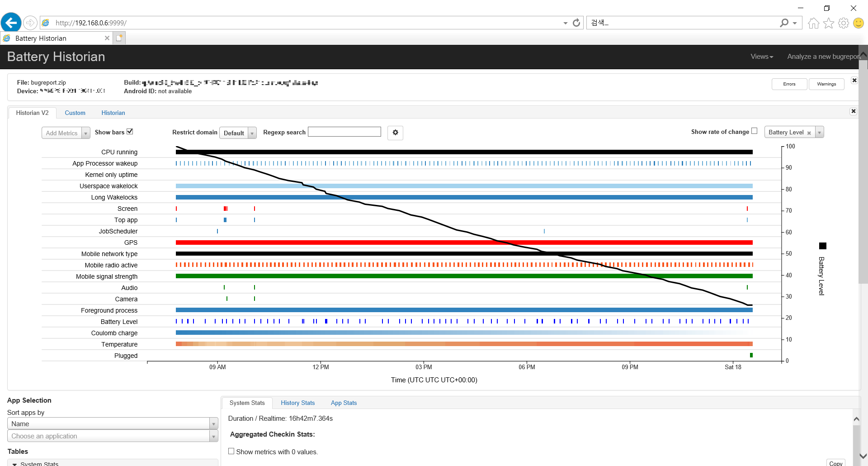This screenshot has height=466, width=868.
Task: Switch to the History Stats tab
Action: [297, 403]
